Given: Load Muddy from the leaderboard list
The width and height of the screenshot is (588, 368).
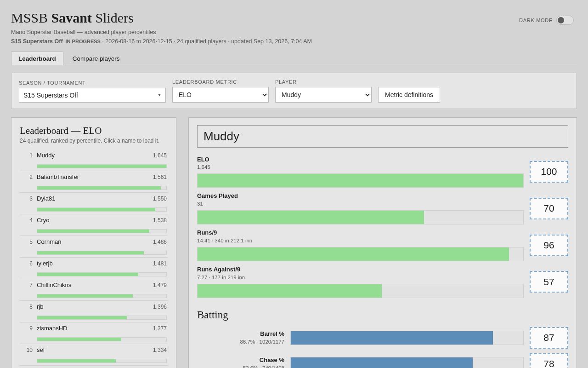Looking at the screenshot, I should [x=45, y=155].
